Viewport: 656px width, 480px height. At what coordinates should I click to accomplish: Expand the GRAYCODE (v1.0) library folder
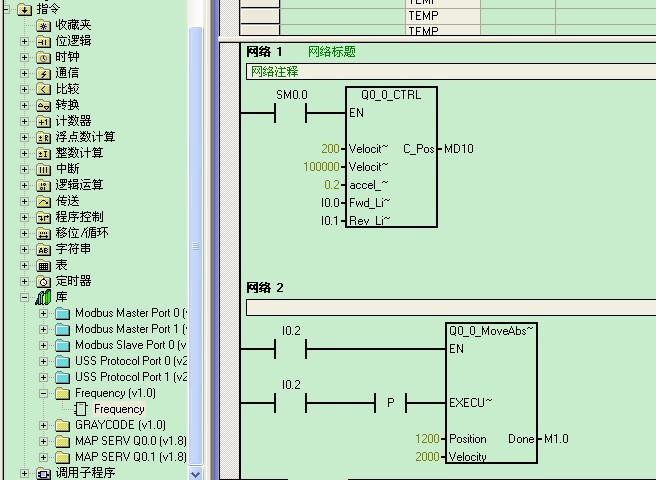tap(44, 425)
